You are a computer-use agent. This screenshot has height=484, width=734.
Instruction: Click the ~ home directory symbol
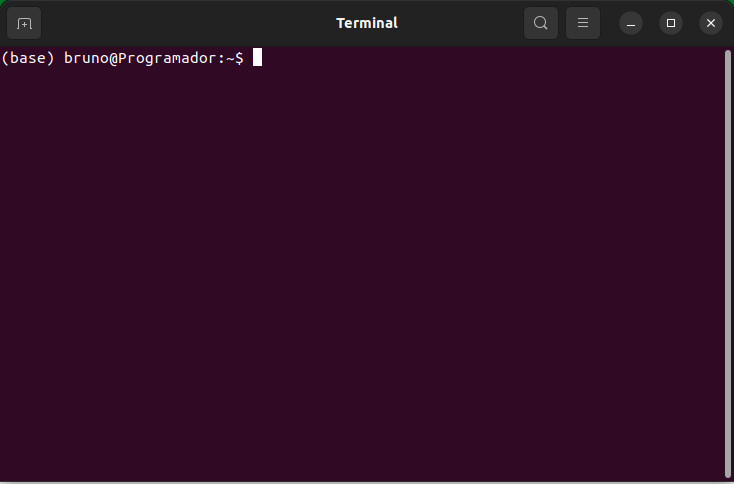point(230,59)
